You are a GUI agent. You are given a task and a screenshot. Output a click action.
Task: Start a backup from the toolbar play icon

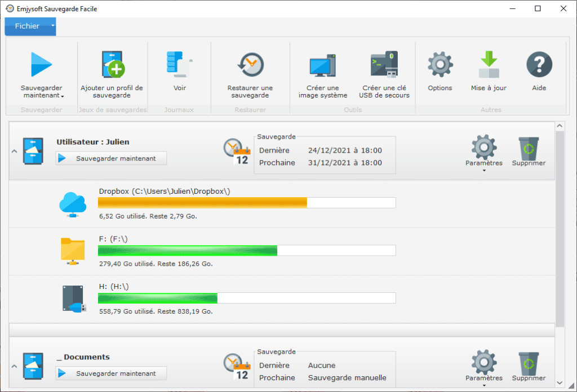click(41, 65)
